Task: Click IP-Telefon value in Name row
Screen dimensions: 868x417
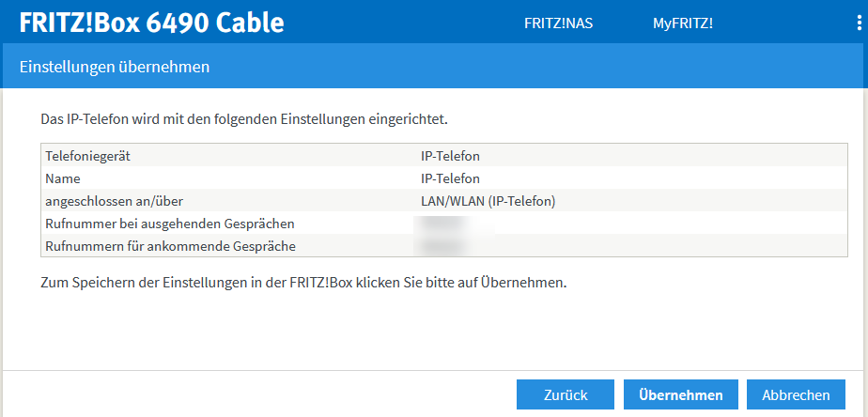Action: pyautogui.click(x=450, y=178)
